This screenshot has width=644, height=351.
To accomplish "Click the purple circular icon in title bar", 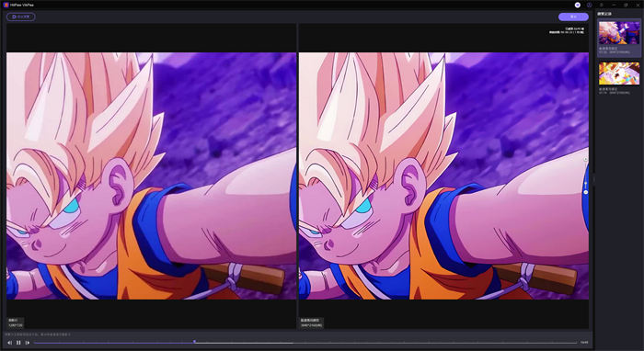I will click(x=590, y=5).
